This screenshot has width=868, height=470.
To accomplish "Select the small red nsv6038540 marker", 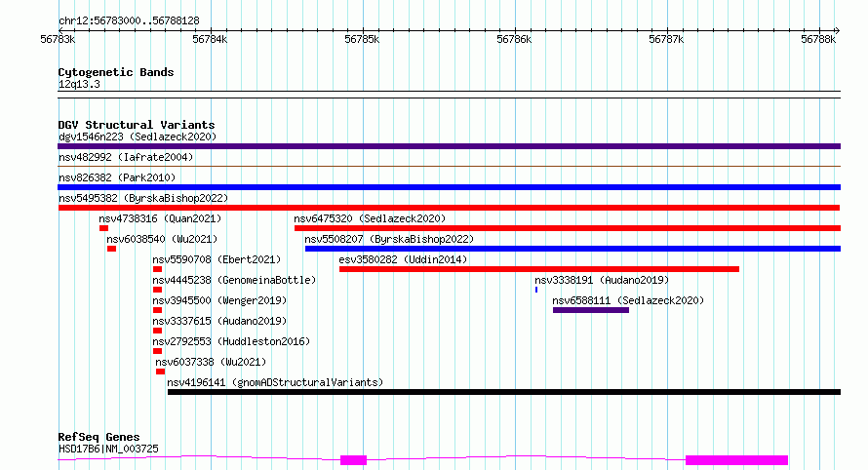I will tap(111, 249).
